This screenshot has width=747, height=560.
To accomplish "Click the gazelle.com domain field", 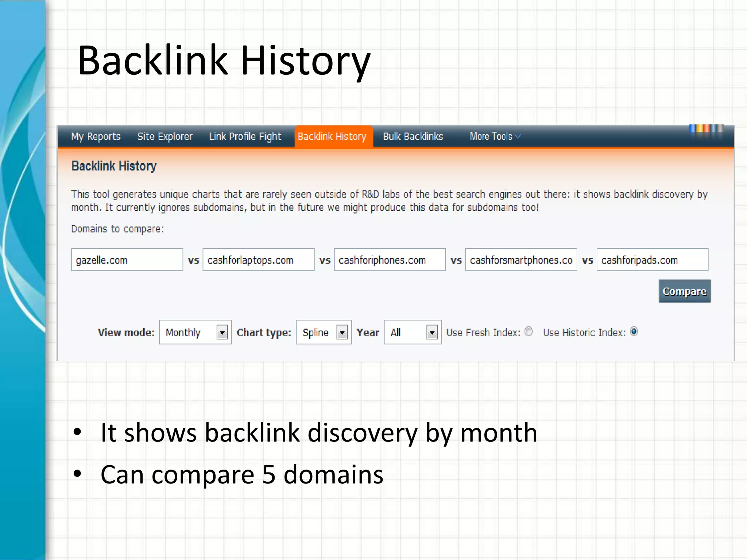I will [x=127, y=260].
